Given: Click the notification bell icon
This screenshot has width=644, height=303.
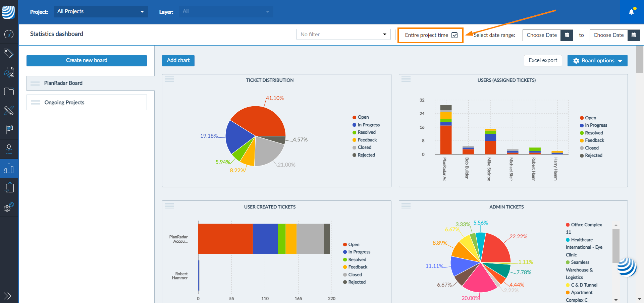Looking at the screenshot, I should (x=632, y=12).
